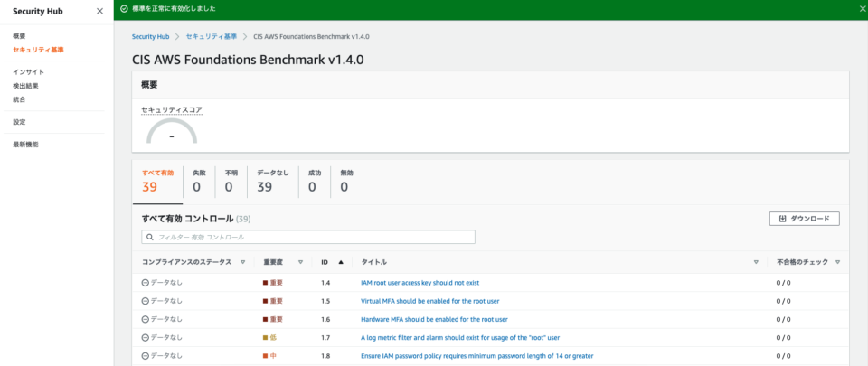Open IAM password policy minimum length control
The image size is (868, 366).
pos(477,356)
